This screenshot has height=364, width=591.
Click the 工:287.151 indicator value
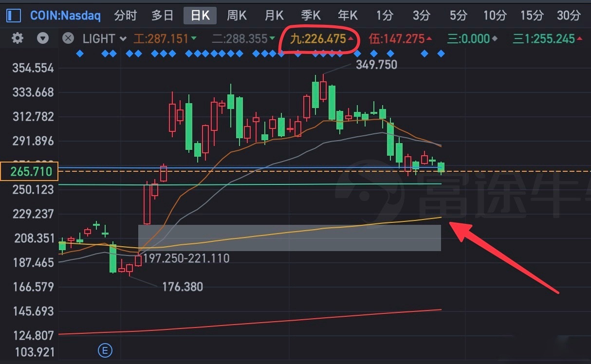165,39
